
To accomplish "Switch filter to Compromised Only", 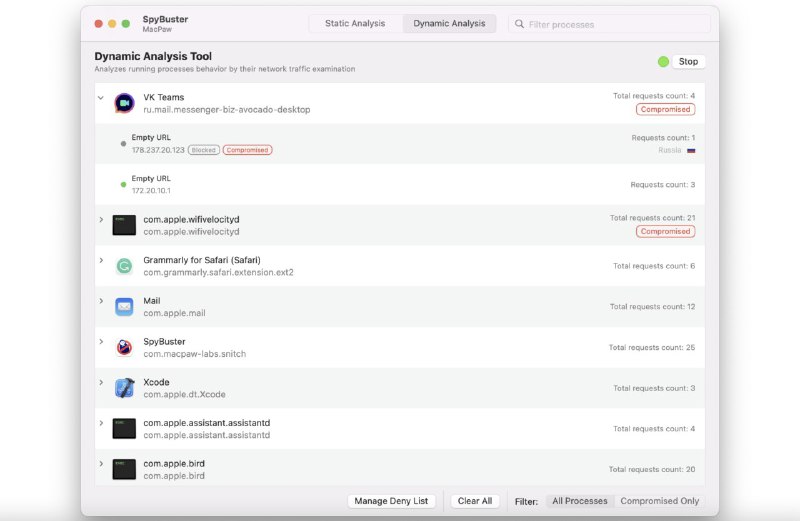I will click(x=659, y=501).
